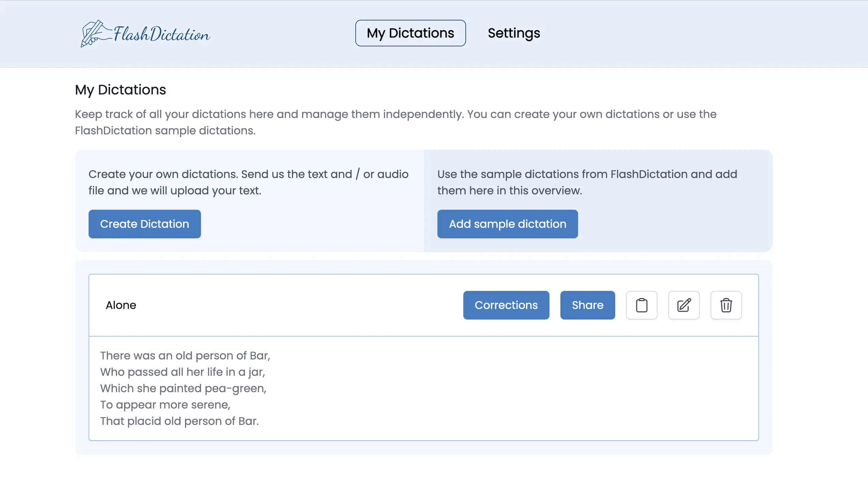Screen dimensions: 868x489
Task: Click the line "To appear more serene,"
Action: coord(165,404)
